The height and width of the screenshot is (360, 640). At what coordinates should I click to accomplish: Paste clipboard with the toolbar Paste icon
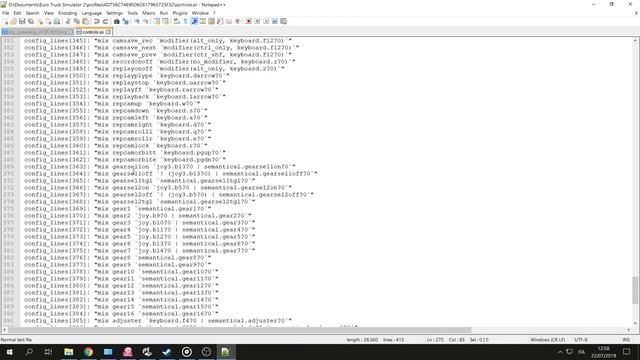[x=85, y=21]
